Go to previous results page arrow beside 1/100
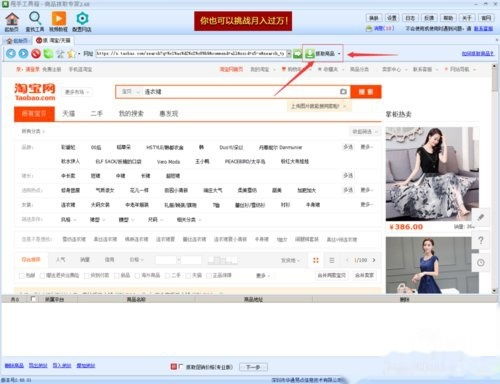 348,260
